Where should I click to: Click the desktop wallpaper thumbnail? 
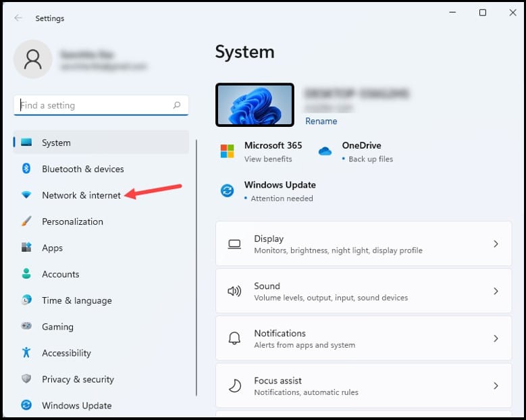click(x=255, y=105)
